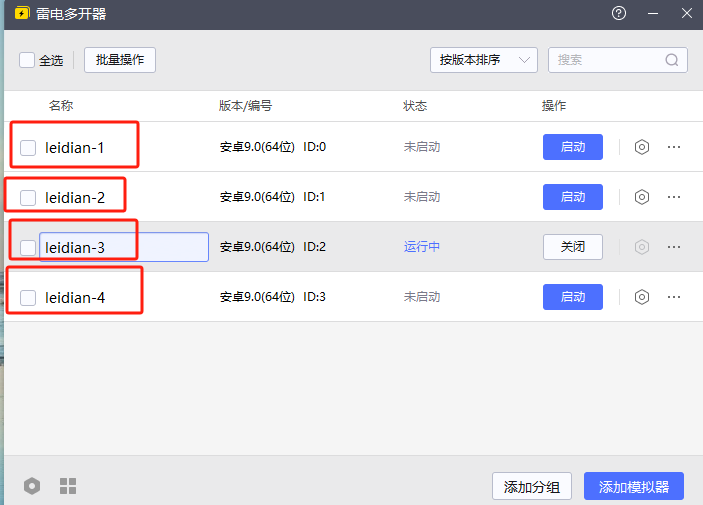
Task: Open settings gear for leidian-2
Action: [642, 197]
